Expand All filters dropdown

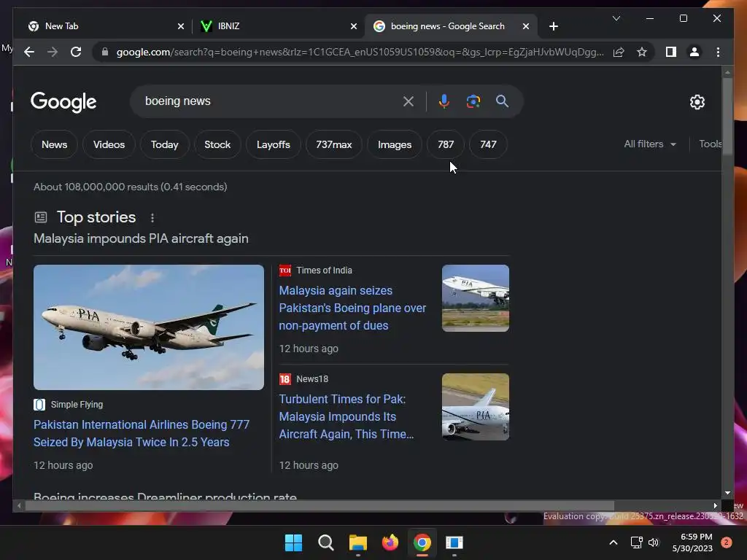[650, 144]
